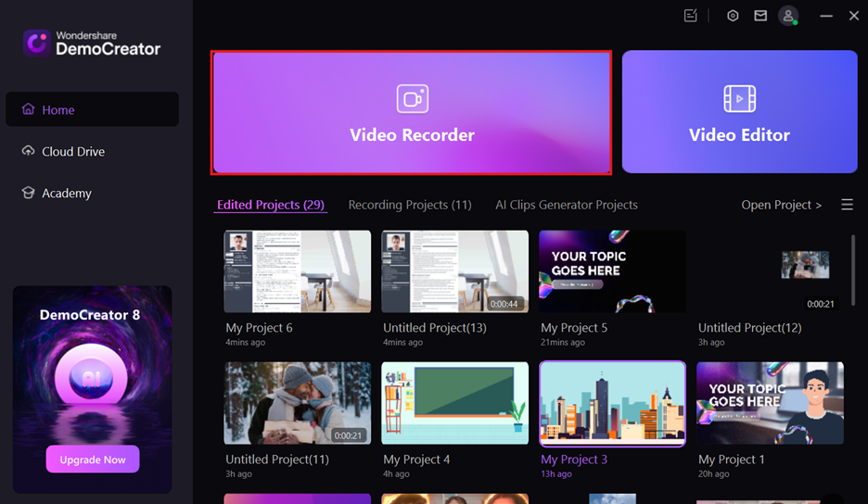Switch to Recording Projects (11) tab

click(x=410, y=205)
